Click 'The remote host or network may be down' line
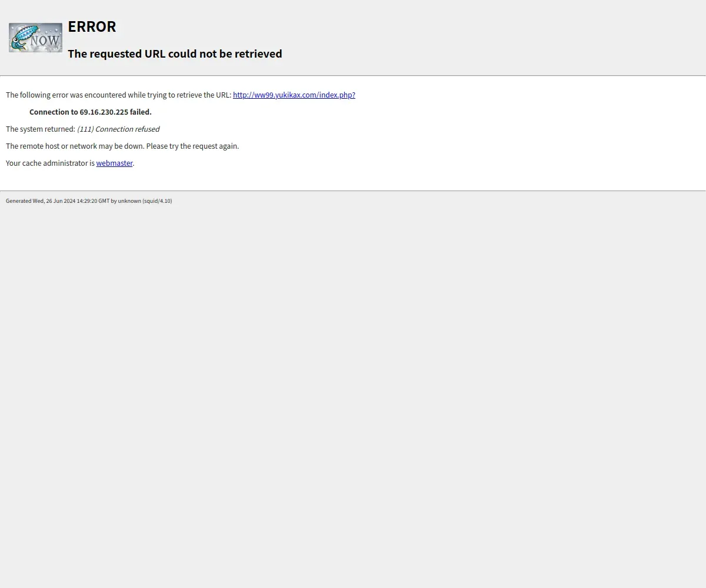 (x=122, y=146)
